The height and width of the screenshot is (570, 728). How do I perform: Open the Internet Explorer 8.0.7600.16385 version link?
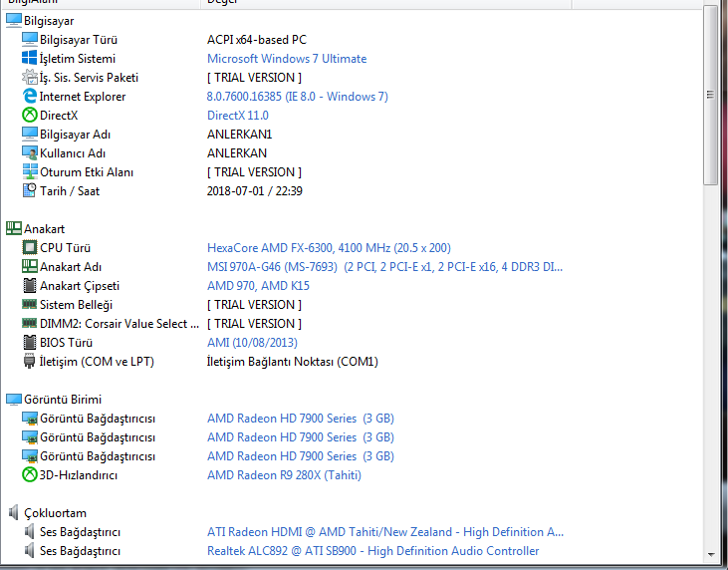(297, 96)
